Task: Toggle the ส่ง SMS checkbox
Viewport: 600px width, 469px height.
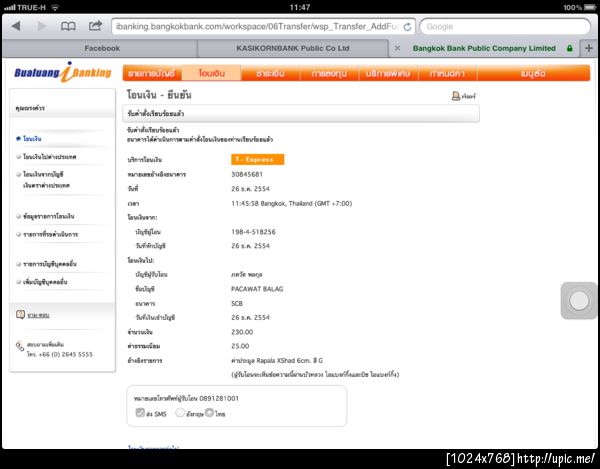Action: (140, 412)
